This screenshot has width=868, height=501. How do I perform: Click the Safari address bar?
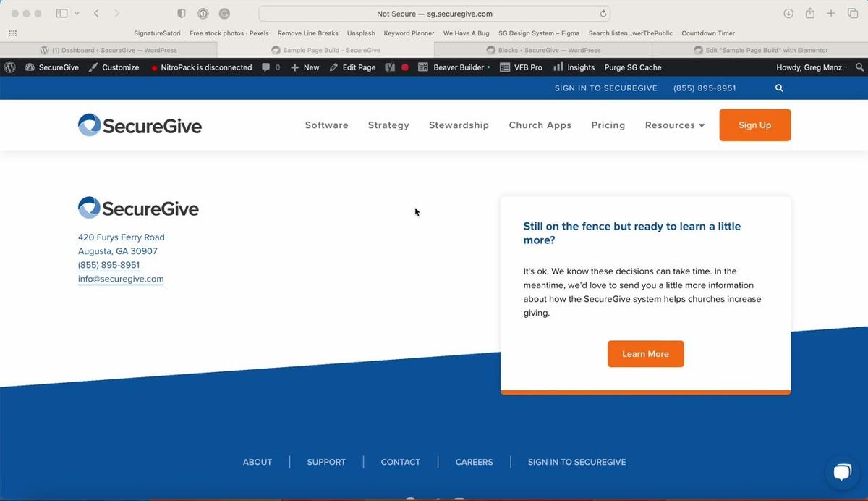tap(434, 14)
